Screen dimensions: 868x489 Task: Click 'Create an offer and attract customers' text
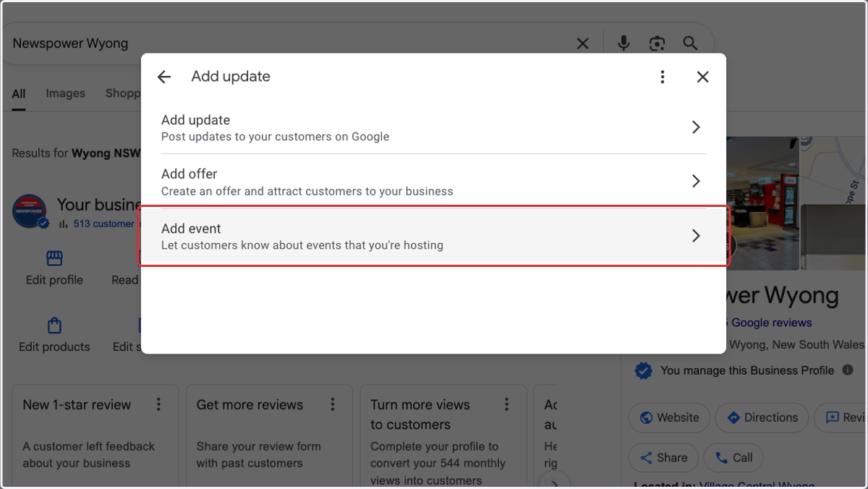coord(307,192)
